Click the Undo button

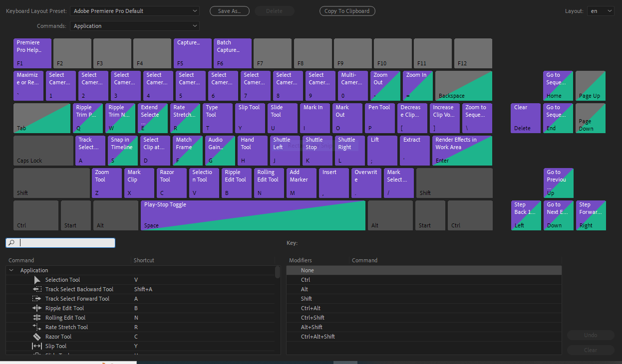591,335
